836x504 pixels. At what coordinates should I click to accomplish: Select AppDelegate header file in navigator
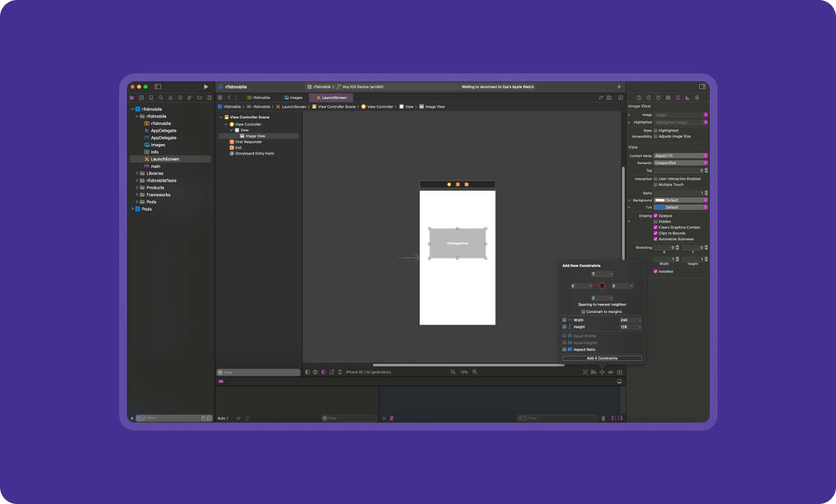pyautogui.click(x=163, y=130)
